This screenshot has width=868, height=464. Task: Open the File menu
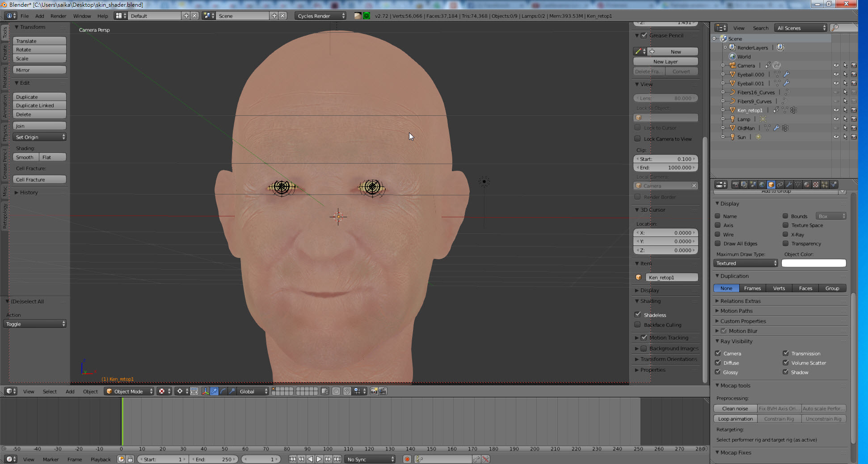coord(25,16)
